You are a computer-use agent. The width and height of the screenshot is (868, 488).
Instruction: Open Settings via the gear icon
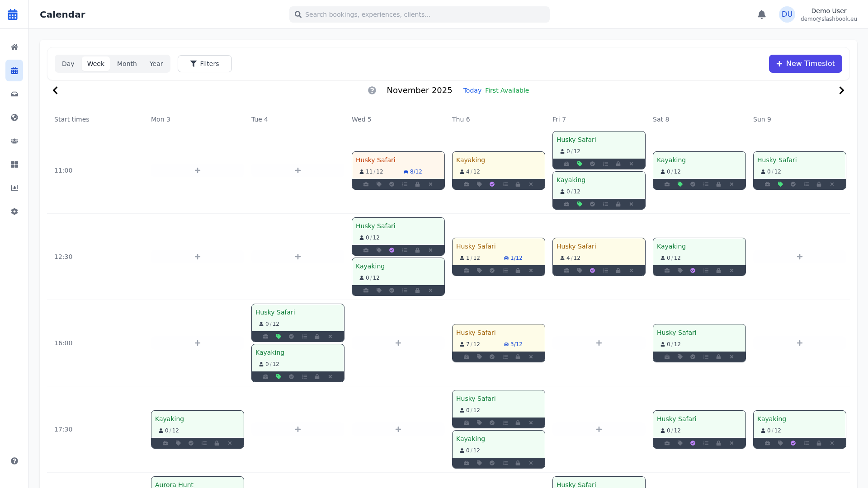(14, 211)
